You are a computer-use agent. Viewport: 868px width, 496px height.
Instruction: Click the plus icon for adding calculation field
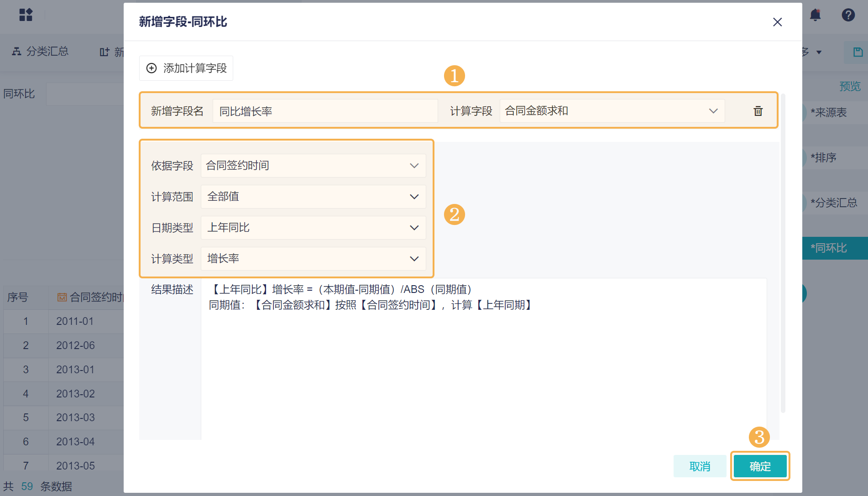pyautogui.click(x=152, y=68)
